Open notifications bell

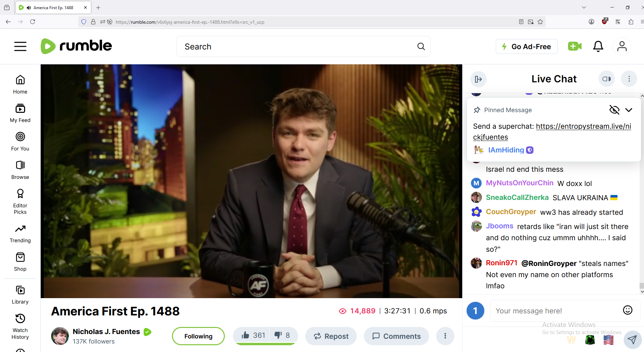point(598,46)
